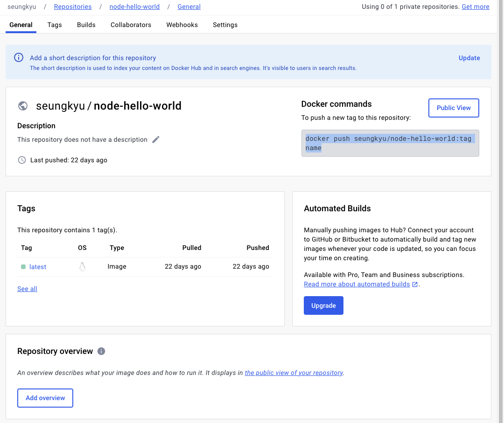The width and height of the screenshot is (504, 423).
Task: Click 'This repository does not have a description'
Action: click(x=82, y=139)
